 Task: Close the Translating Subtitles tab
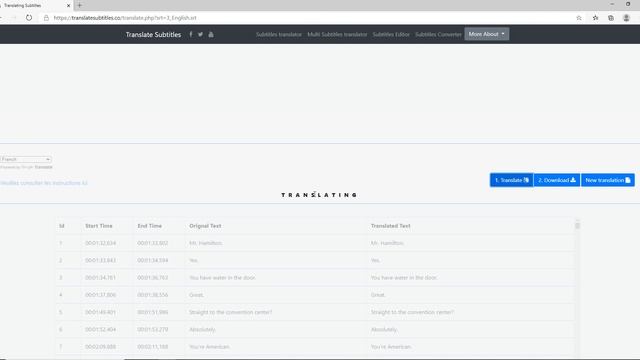68,5
